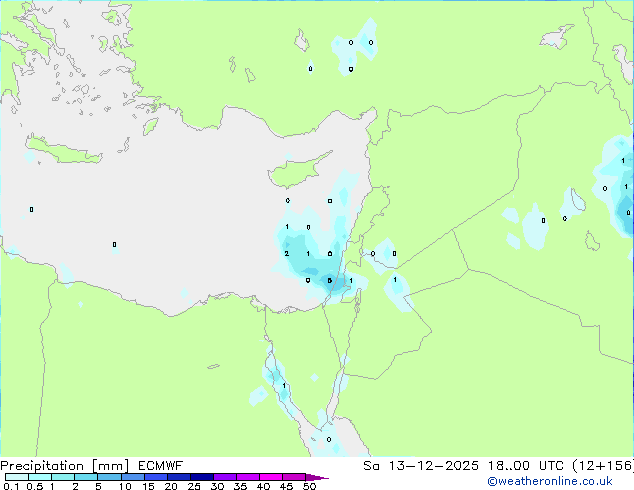Open the weatheronline.co.uk copyright link
The height and width of the screenshot is (490, 634).
[550, 481]
